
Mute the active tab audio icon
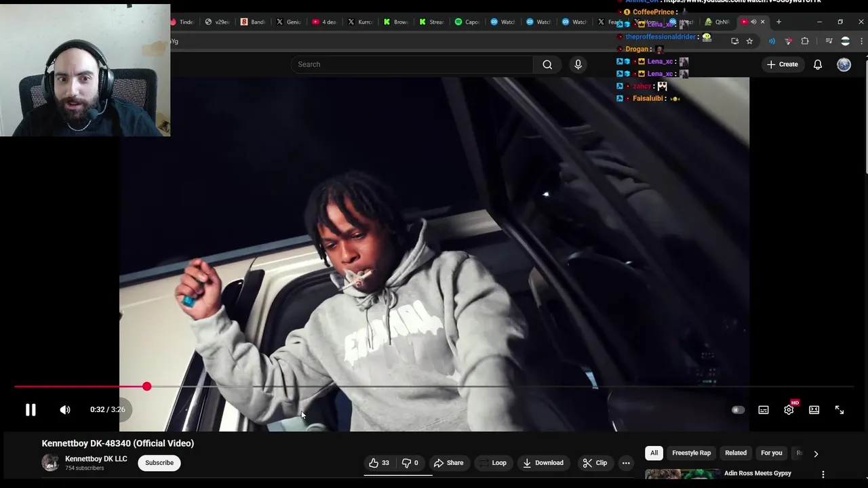[753, 22]
